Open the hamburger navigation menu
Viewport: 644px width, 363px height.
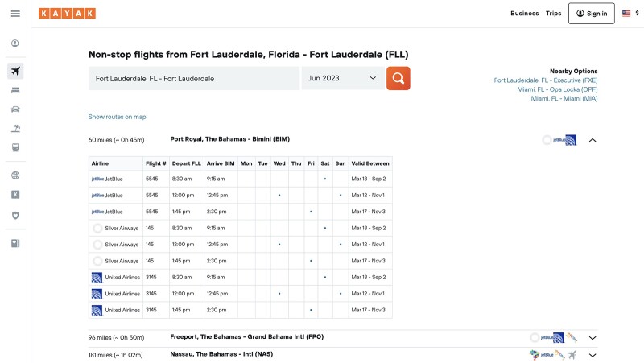coord(15,14)
